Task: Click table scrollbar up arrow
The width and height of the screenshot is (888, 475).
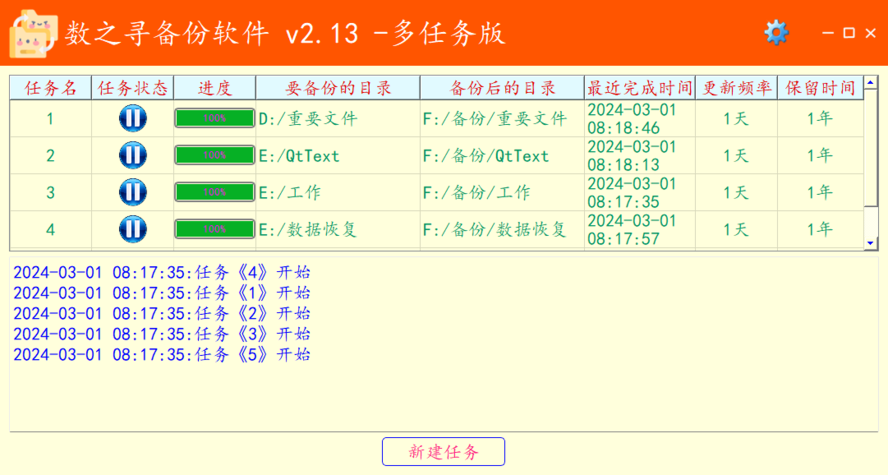Action: pos(870,83)
